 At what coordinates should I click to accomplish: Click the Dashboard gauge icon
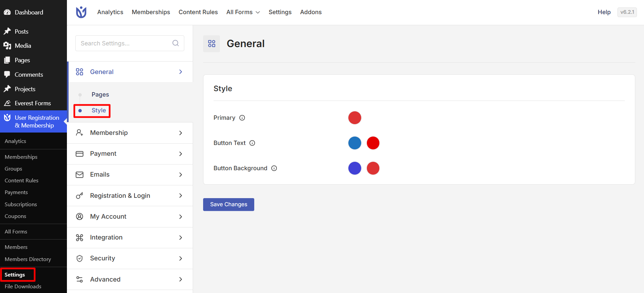pos(7,12)
